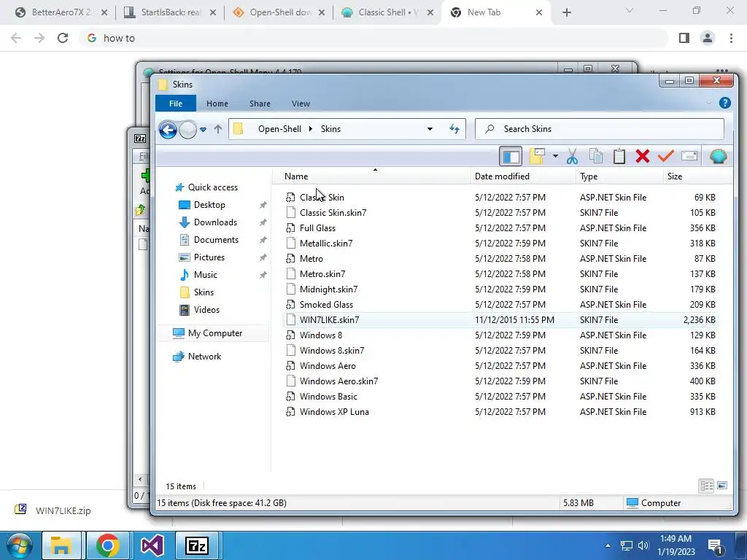
Task: Select Network in the navigation pane
Action: (204, 357)
